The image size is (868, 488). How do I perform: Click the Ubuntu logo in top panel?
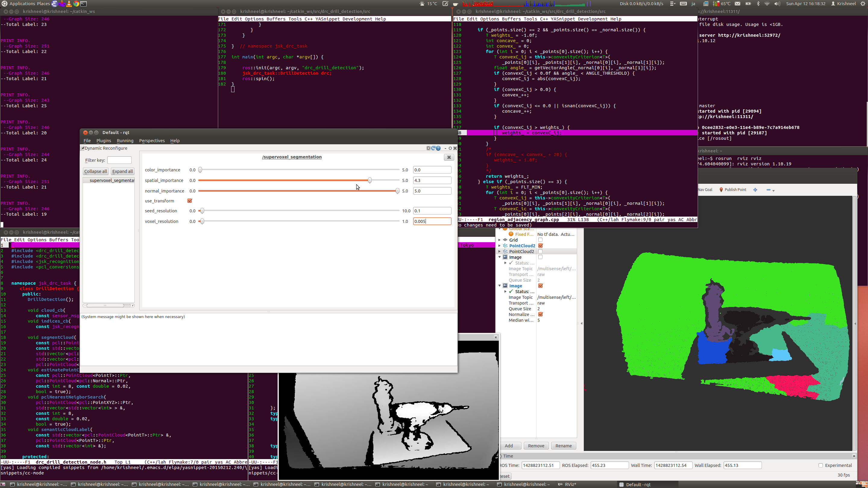click(5, 4)
